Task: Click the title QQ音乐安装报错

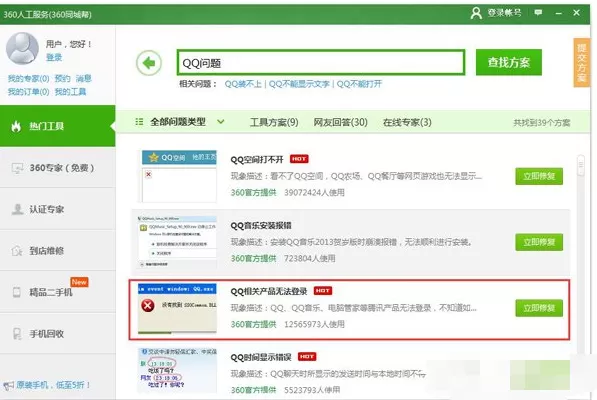Action: [261, 225]
